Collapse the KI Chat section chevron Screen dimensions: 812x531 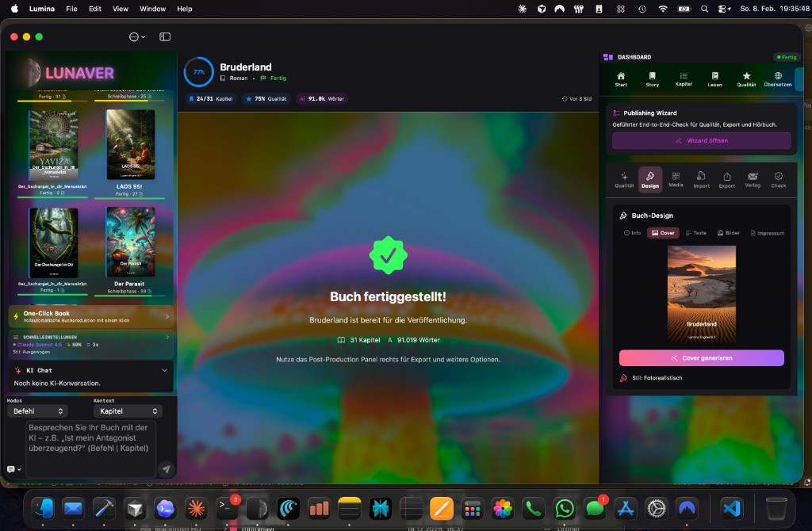click(x=164, y=369)
